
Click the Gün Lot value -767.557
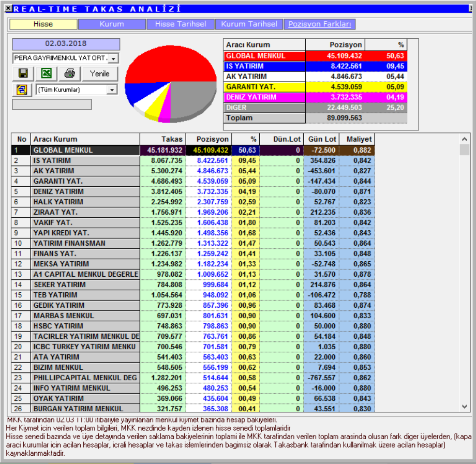point(321,378)
